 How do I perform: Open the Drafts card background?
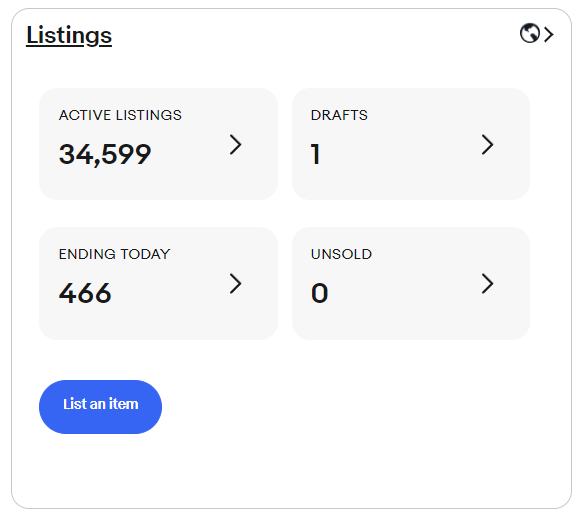(411, 144)
